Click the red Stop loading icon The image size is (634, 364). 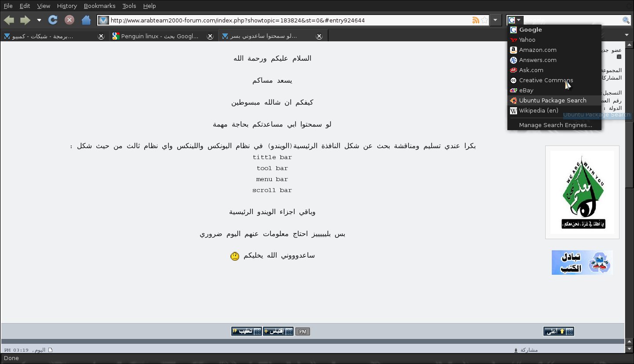click(x=69, y=20)
